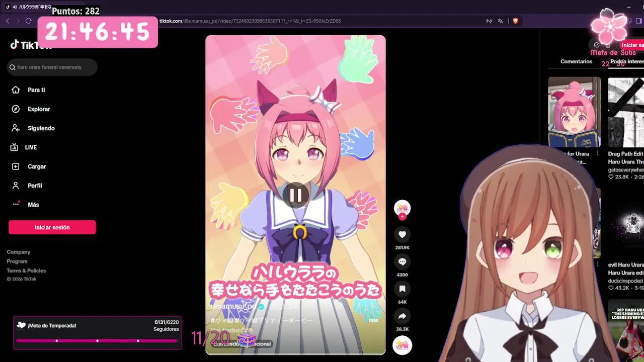Open the Explorar compass icon

click(x=16, y=109)
